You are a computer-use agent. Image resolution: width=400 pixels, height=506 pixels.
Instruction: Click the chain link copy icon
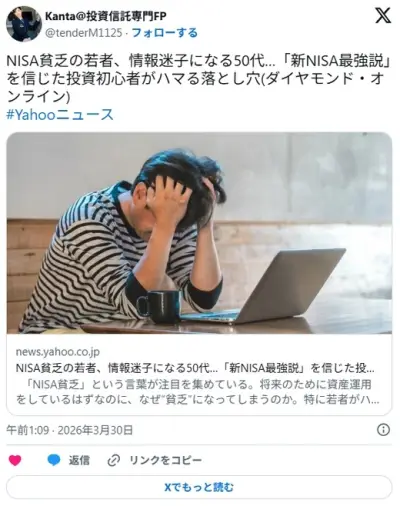(114, 460)
